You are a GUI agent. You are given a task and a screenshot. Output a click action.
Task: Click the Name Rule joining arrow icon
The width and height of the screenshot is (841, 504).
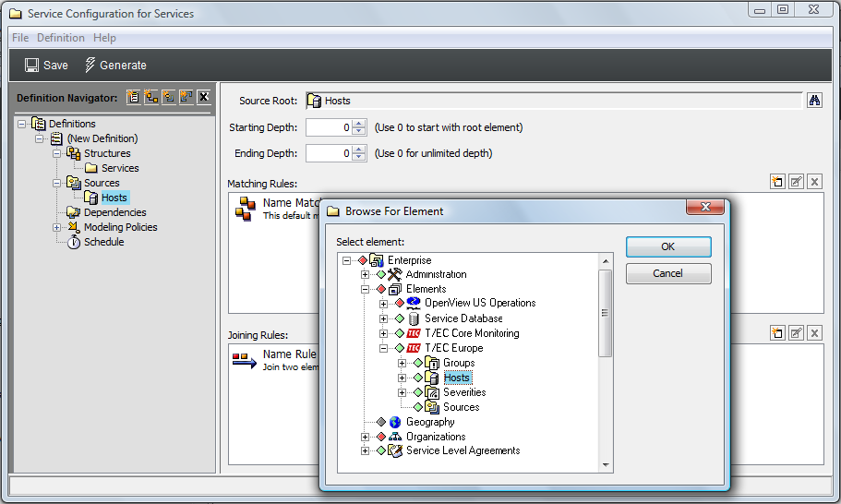point(244,360)
